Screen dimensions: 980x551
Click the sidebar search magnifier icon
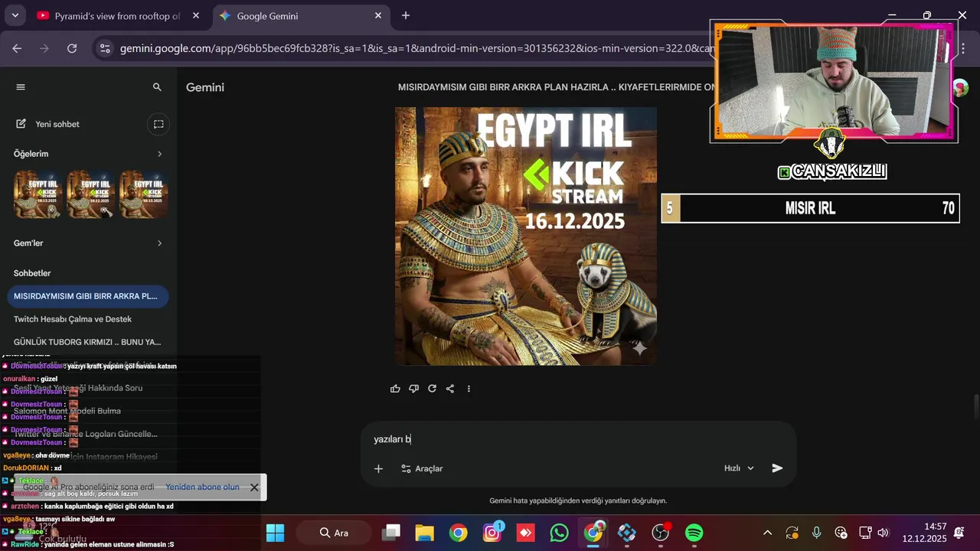coord(157,87)
